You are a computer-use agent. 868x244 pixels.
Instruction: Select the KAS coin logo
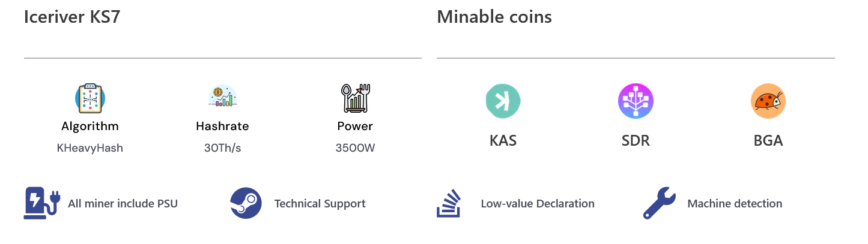(x=503, y=101)
